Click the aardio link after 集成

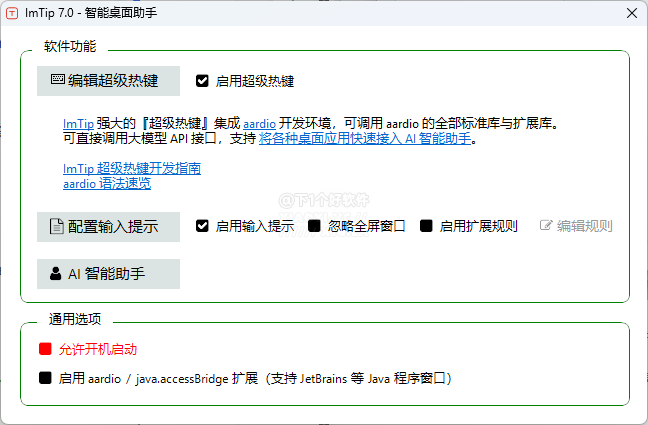tap(258, 124)
